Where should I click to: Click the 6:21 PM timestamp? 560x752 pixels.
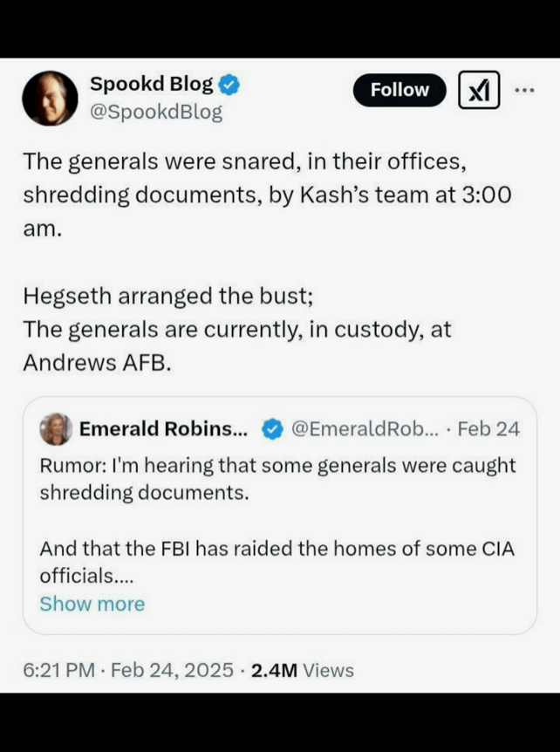(x=58, y=670)
